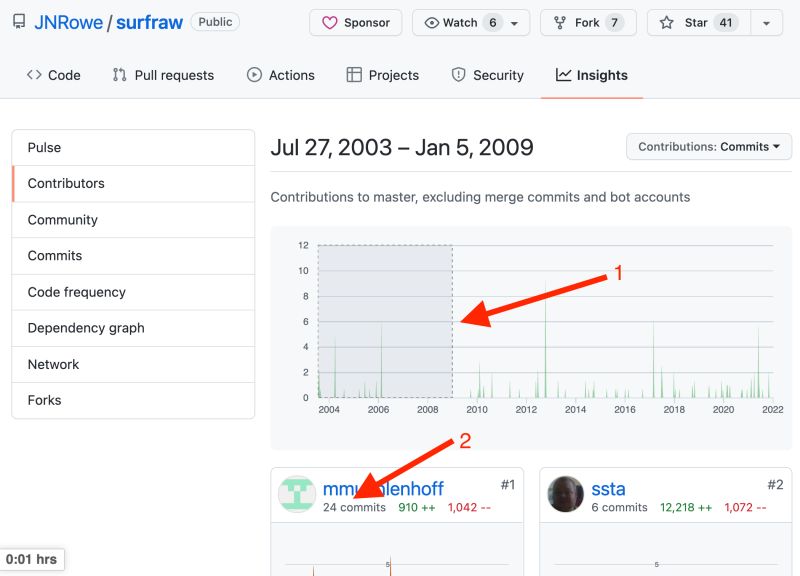Click the Pull requests merge icon

pyautogui.click(x=117, y=75)
